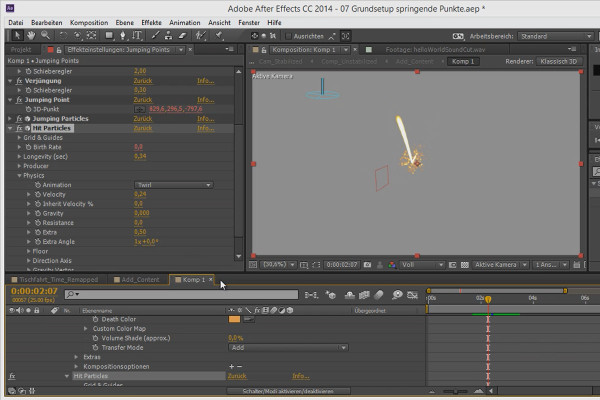Click Info... link for Verjüngung
The height and width of the screenshot is (400, 600).
tap(205, 81)
